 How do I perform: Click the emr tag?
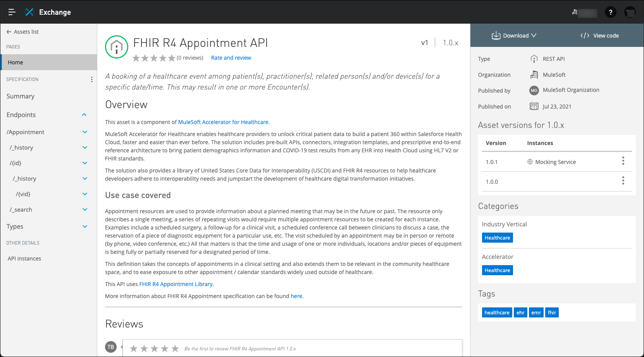coord(536,312)
